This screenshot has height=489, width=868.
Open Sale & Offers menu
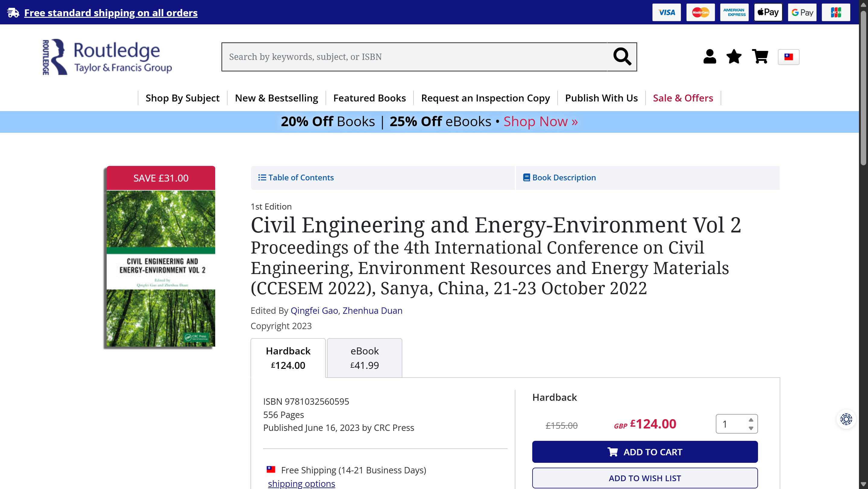683,98
